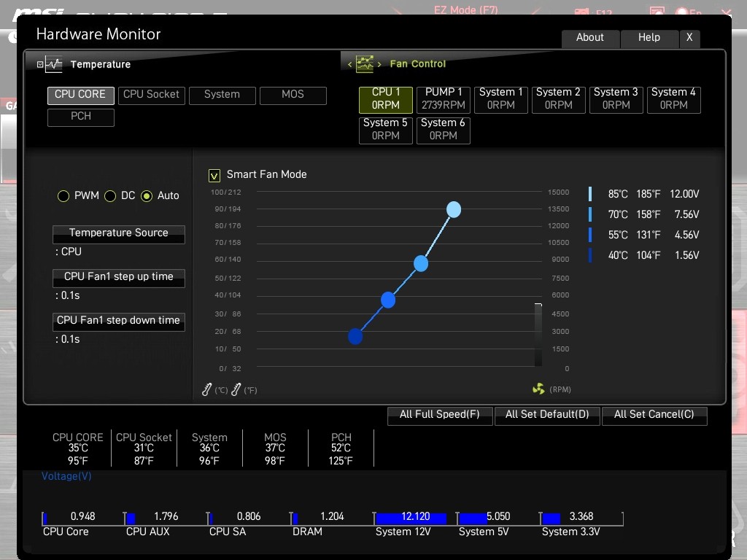The width and height of the screenshot is (747, 560).
Task: Select the DC radio button
Action: (110, 196)
